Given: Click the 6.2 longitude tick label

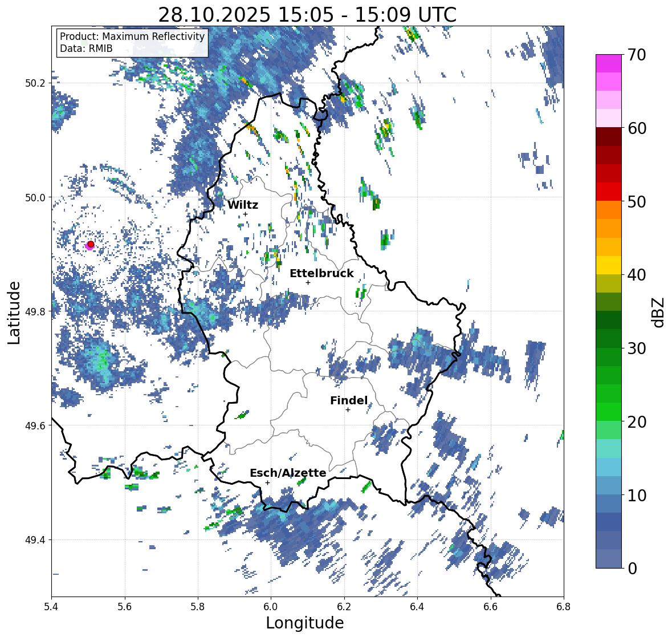Looking at the screenshot, I should coord(344,606).
